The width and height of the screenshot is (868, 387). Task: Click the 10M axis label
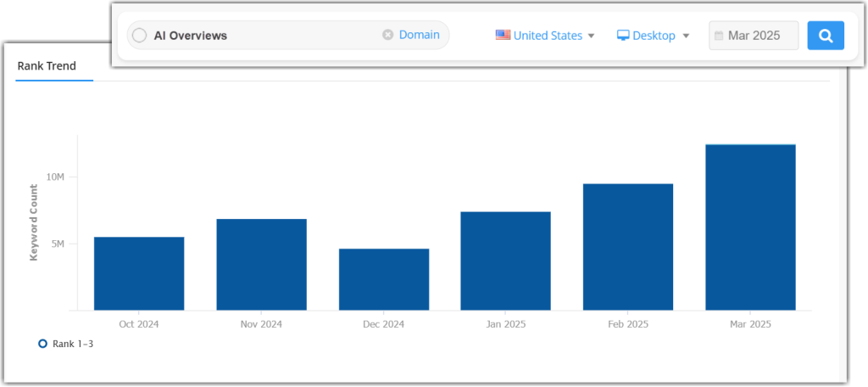coord(55,177)
